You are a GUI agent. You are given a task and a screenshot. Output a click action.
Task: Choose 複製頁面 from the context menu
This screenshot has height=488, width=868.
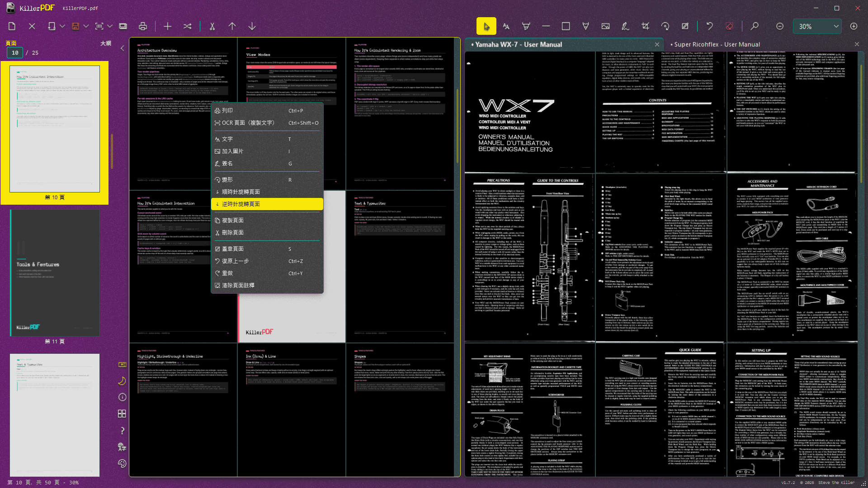pyautogui.click(x=267, y=221)
